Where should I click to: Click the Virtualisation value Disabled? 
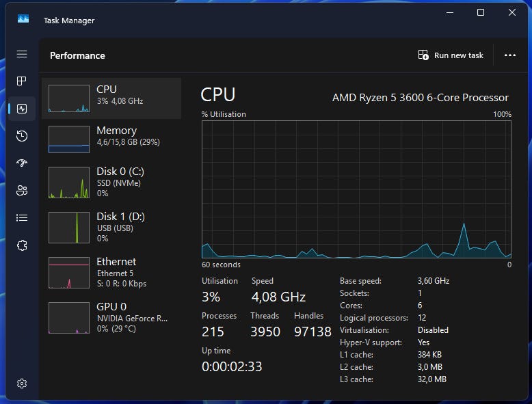point(433,330)
